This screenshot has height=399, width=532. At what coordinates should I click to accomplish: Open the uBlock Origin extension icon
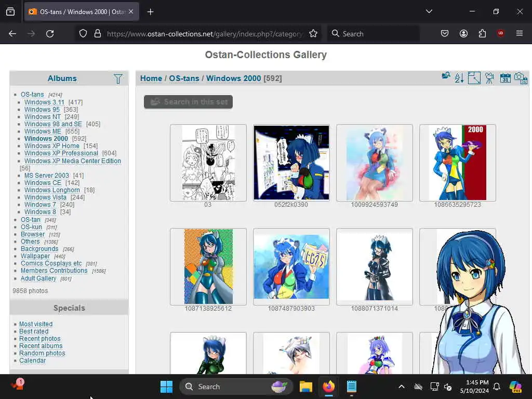500,33
